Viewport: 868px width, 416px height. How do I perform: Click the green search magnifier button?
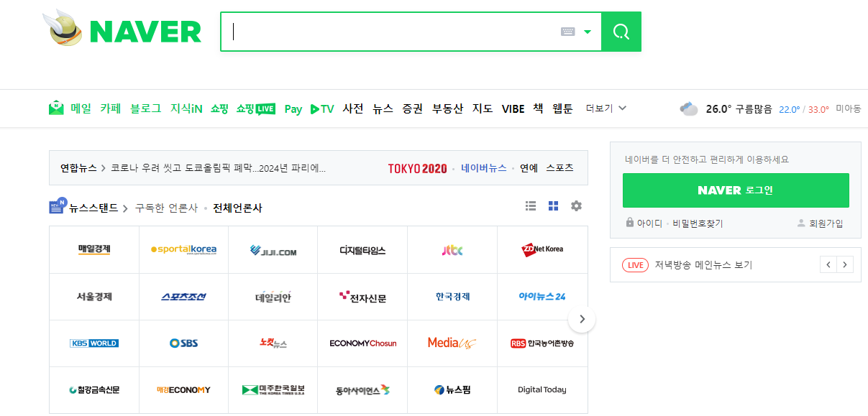(621, 32)
